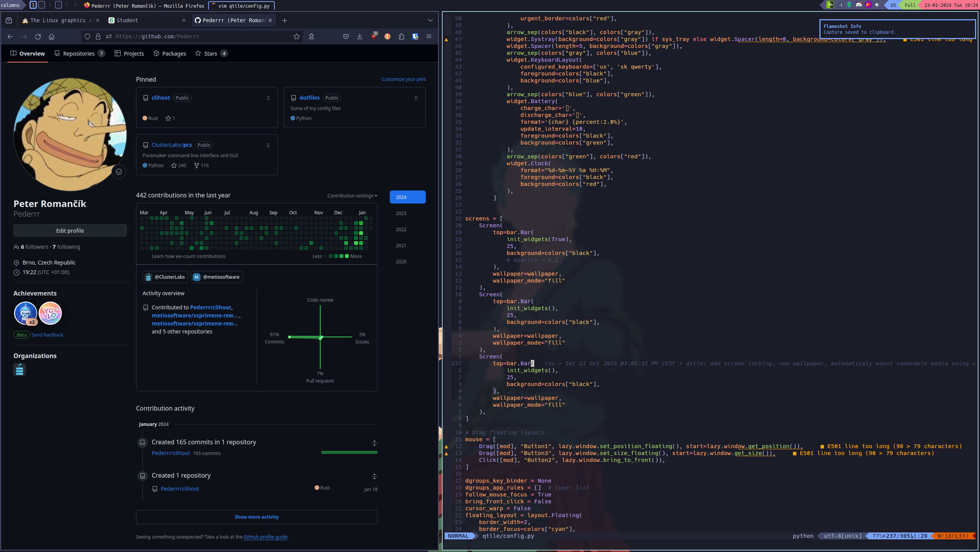Open the Firefox home page icon
Viewport: 980px width, 552px height.
click(52, 36)
